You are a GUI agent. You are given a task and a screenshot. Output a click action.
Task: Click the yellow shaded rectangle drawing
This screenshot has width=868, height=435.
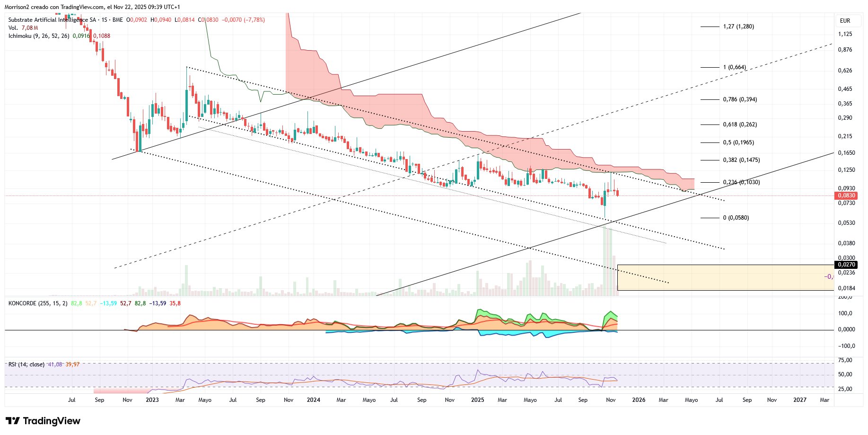(x=726, y=277)
